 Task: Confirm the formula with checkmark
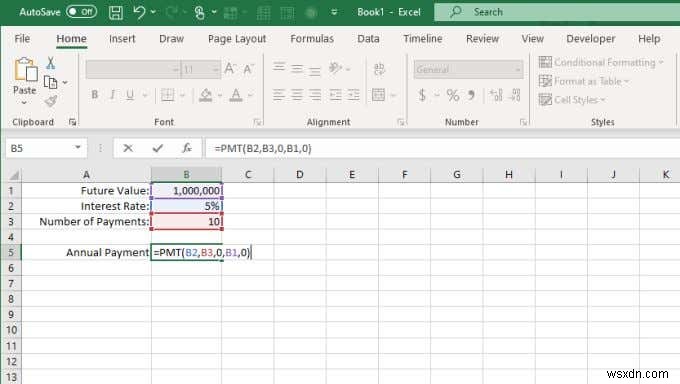pyautogui.click(x=157, y=148)
